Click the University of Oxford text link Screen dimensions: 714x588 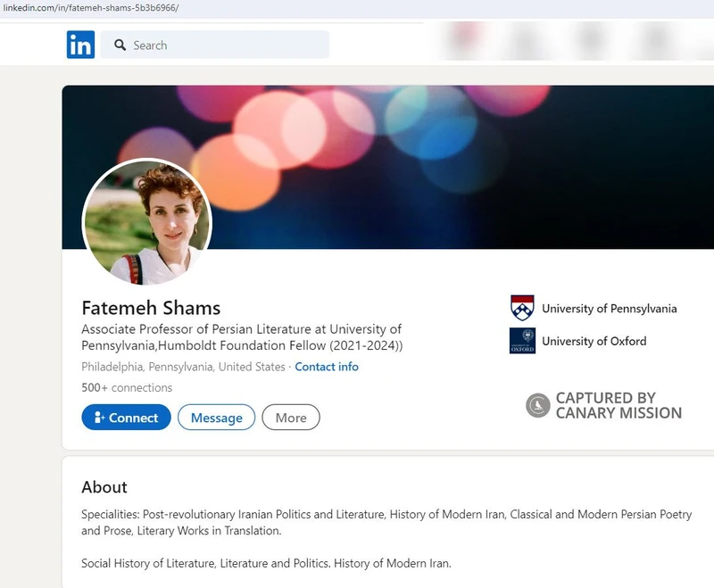point(594,342)
